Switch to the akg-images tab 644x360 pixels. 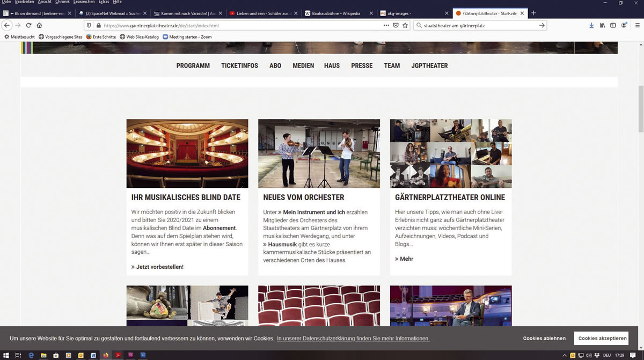(413, 13)
